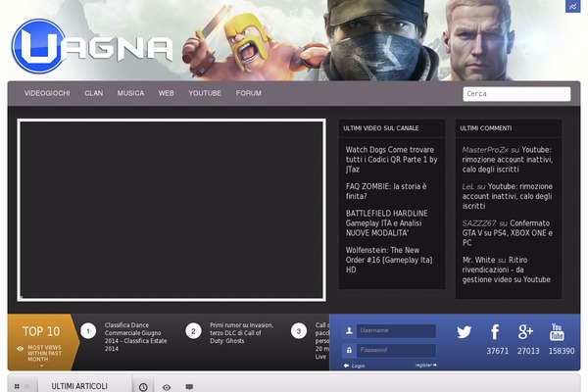Image resolution: width=588 pixels, height=392 pixels.
Task: Click the Login button
Action: point(354,366)
